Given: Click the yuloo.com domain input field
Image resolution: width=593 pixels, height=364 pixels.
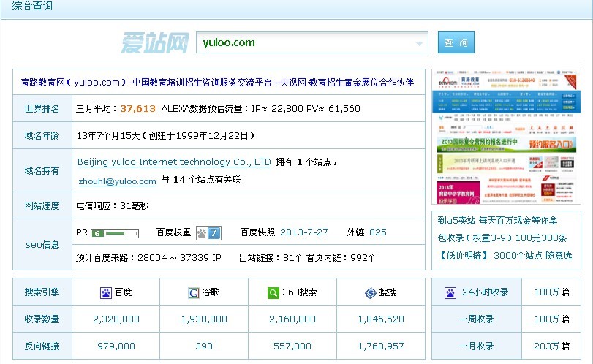Looking at the screenshot, I should [312, 42].
